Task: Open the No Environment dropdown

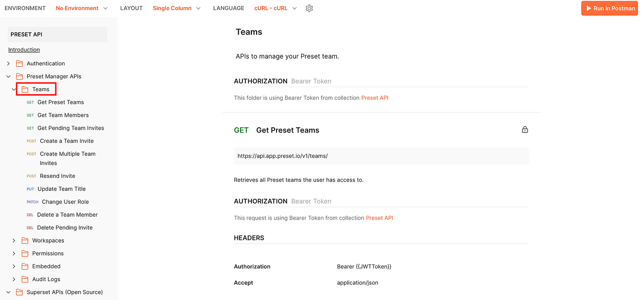Action: coord(80,8)
